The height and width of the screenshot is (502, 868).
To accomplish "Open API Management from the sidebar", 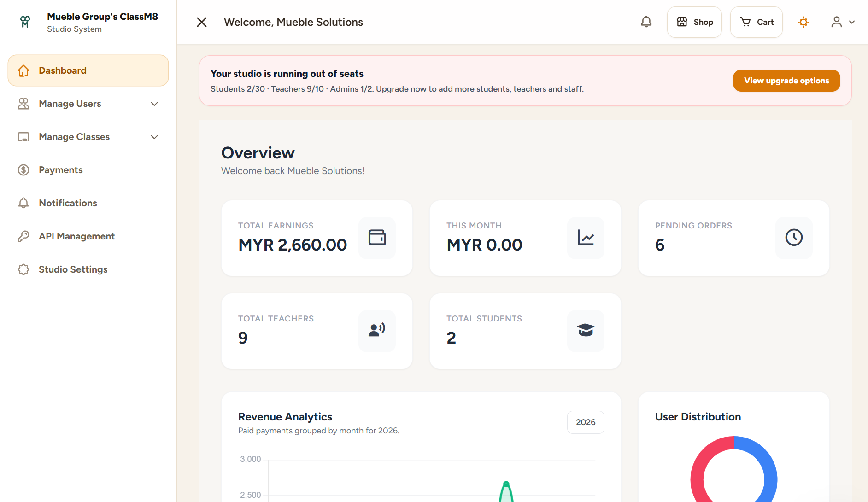I will (x=88, y=236).
